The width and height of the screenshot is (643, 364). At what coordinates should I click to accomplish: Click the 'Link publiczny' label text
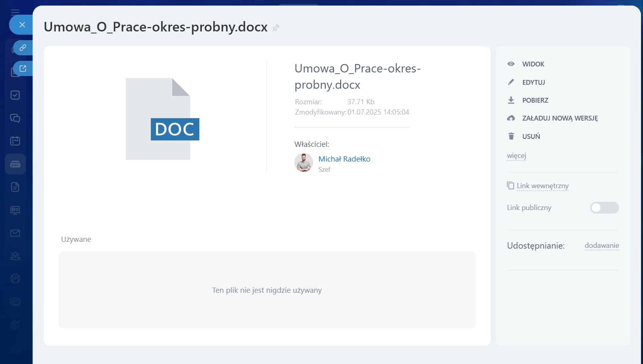point(529,208)
